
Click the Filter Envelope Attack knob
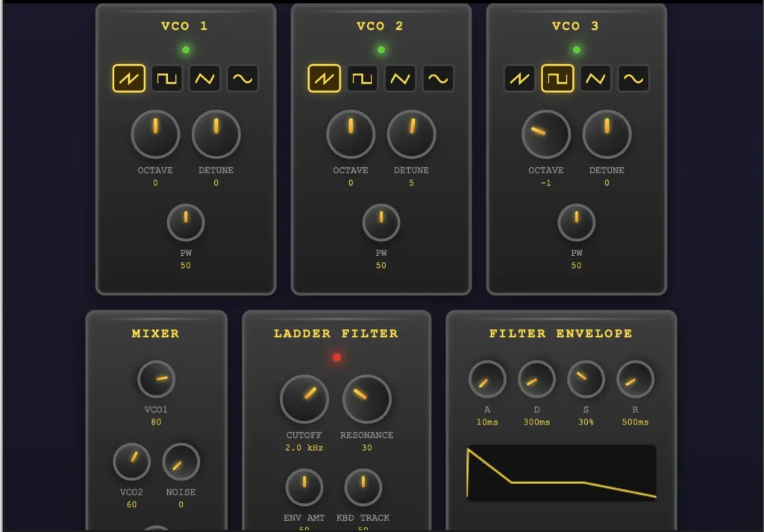pyautogui.click(x=487, y=379)
